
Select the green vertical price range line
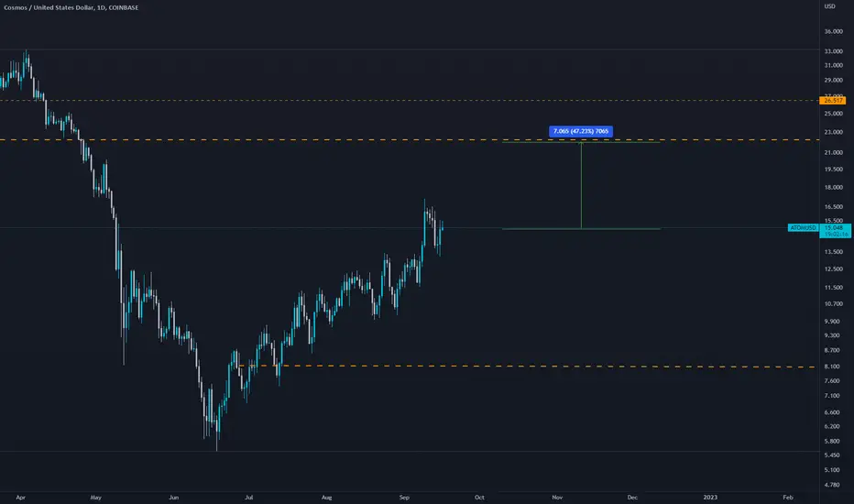(x=581, y=185)
